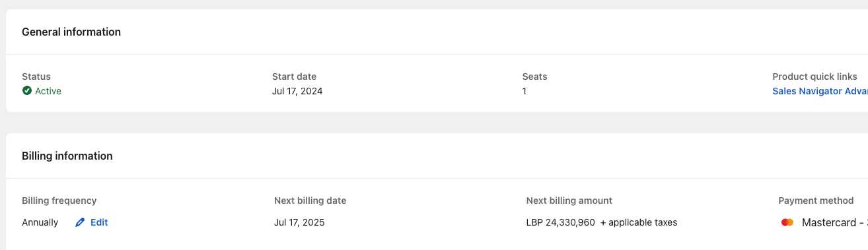Select the Billing information heading
The width and height of the screenshot is (868, 250).
[67, 156]
